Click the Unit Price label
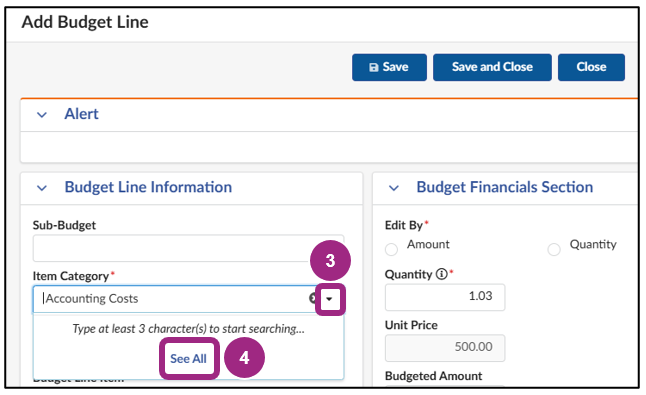The image size is (646, 395). pyautogui.click(x=411, y=325)
